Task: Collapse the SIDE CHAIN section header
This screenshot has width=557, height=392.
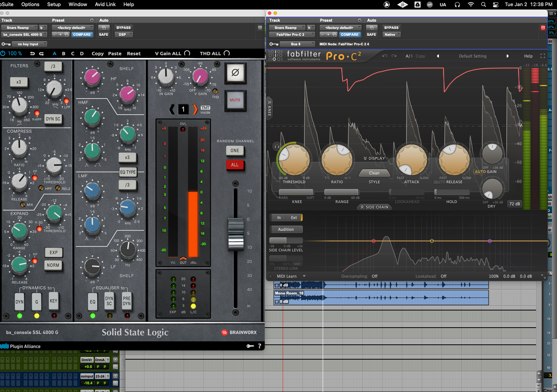Action: tap(374, 207)
